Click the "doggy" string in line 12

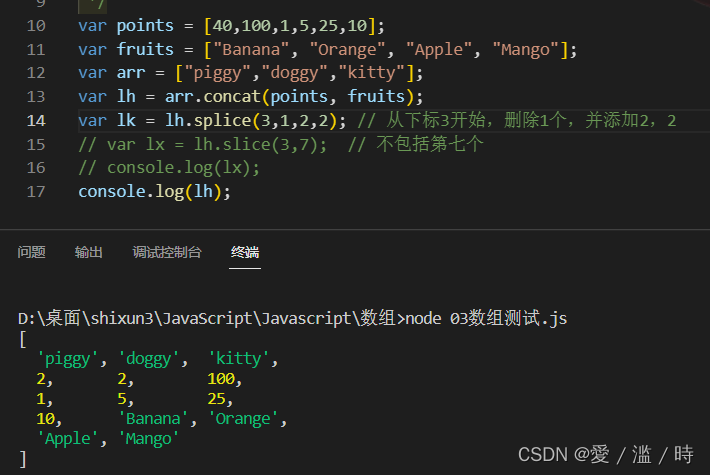(294, 73)
